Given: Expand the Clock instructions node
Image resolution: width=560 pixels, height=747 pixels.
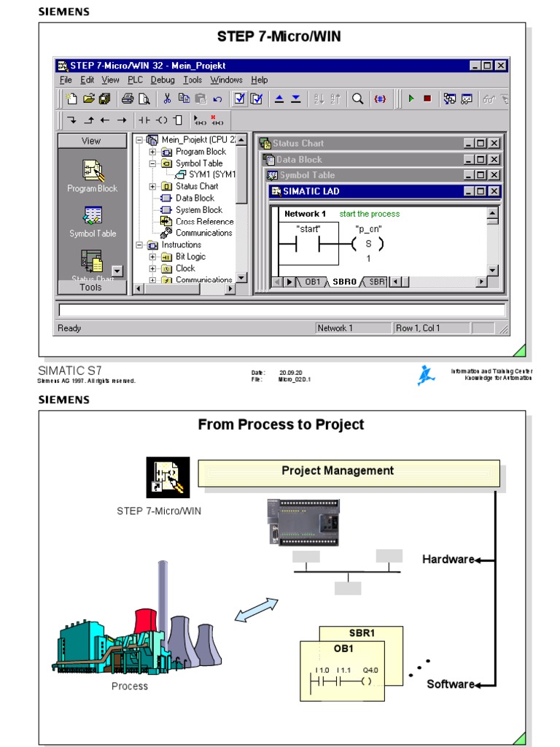Looking at the screenshot, I should [152, 268].
